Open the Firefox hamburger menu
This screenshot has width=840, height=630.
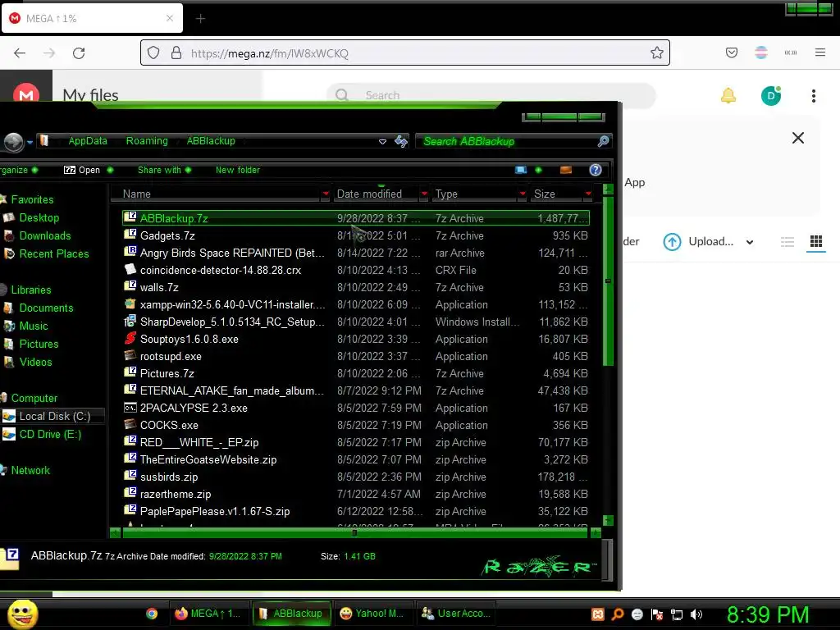819,52
